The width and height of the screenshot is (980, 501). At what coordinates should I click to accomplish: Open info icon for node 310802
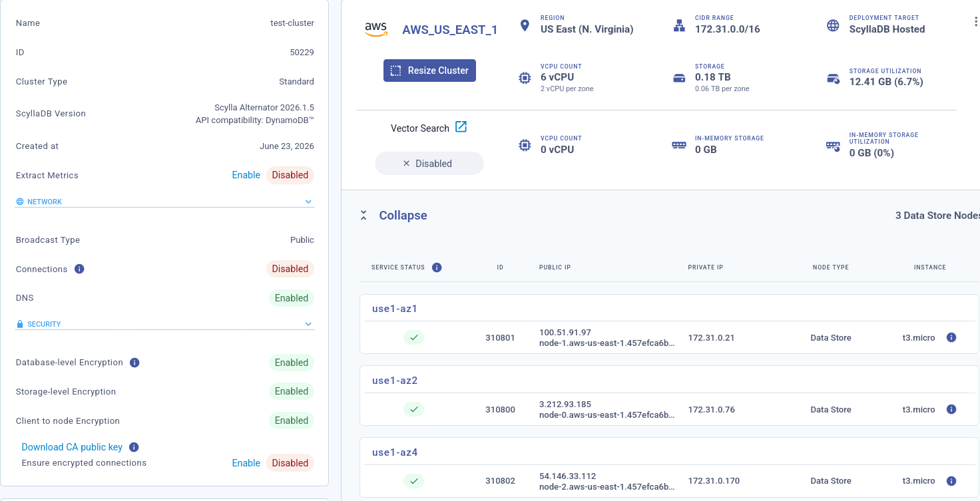click(x=951, y=481)
